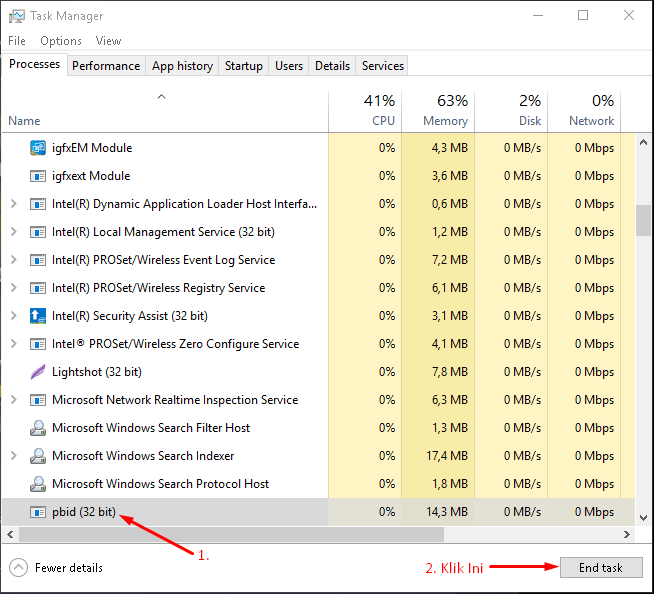Click the Windows Search Protocol Host icon
654x594 pixels.
tap(38, 483)
